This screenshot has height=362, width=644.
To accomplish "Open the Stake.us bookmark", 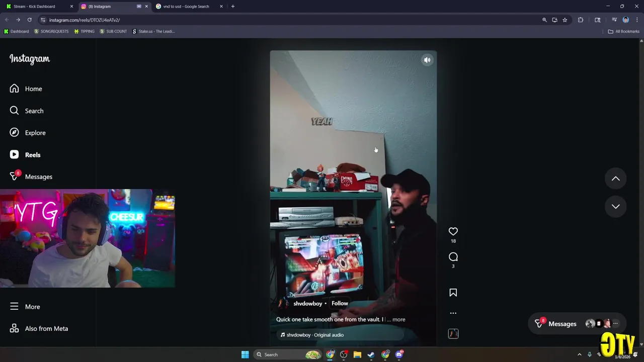I will click(153, 31).
